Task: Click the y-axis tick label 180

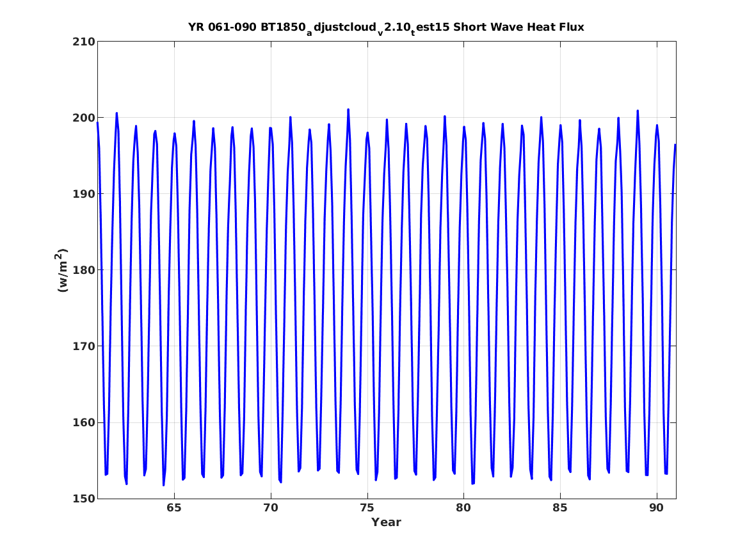Action: point(83,270)
